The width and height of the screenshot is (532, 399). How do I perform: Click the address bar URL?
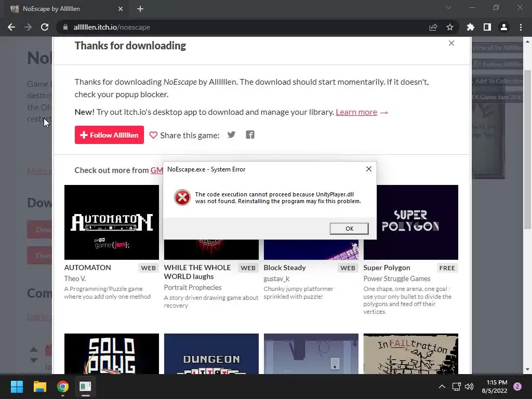(112, 27)
